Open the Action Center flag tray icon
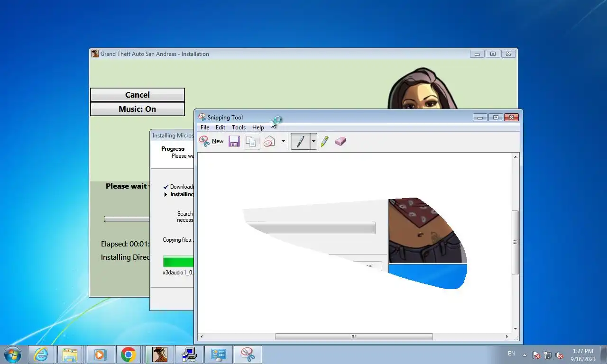This screenshot has width=607, height=364. pos(536,355)
